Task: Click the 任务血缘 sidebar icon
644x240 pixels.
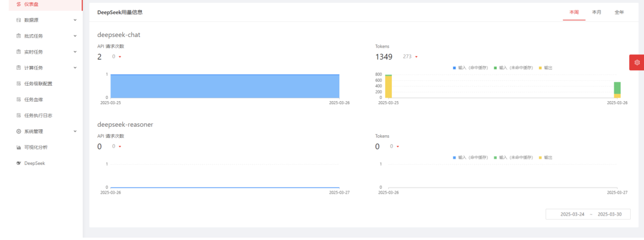Action: (x=18, y=99)
